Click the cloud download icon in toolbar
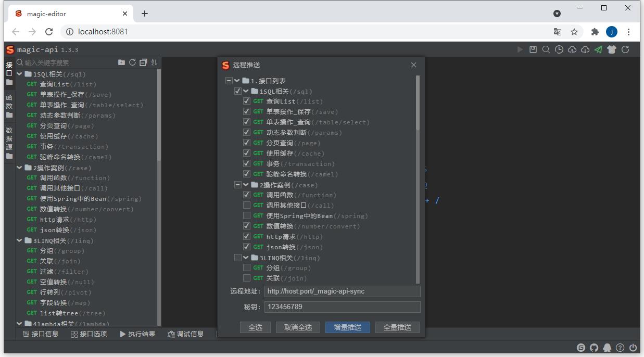 click(x=585, y=49)
